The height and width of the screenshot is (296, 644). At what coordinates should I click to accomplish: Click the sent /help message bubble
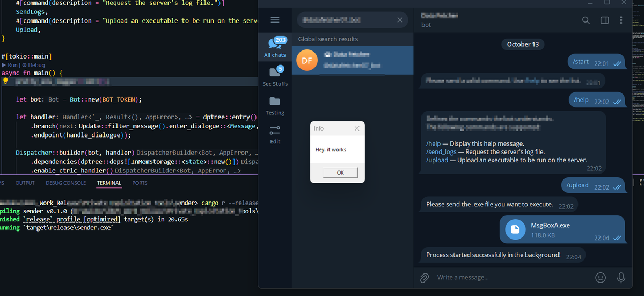[596, 100]
